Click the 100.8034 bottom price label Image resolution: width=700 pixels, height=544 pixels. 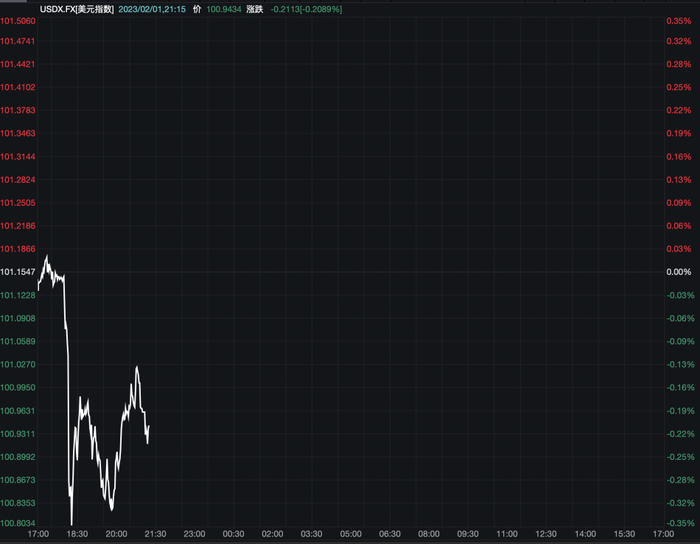[18, 523]
